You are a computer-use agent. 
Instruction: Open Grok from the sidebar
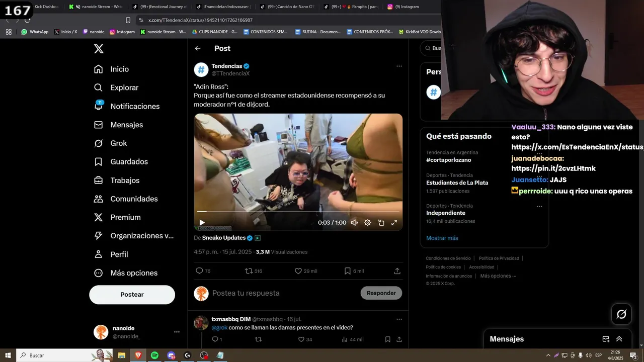[x=111, y=143]
